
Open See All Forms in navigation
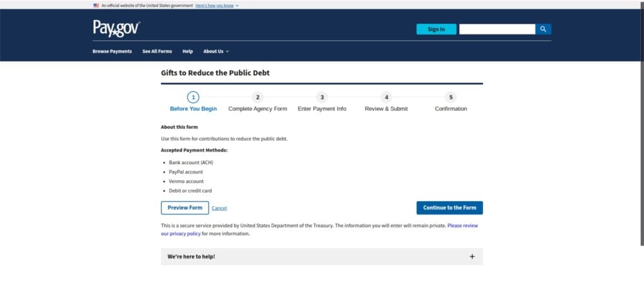(x=157, y=52)
